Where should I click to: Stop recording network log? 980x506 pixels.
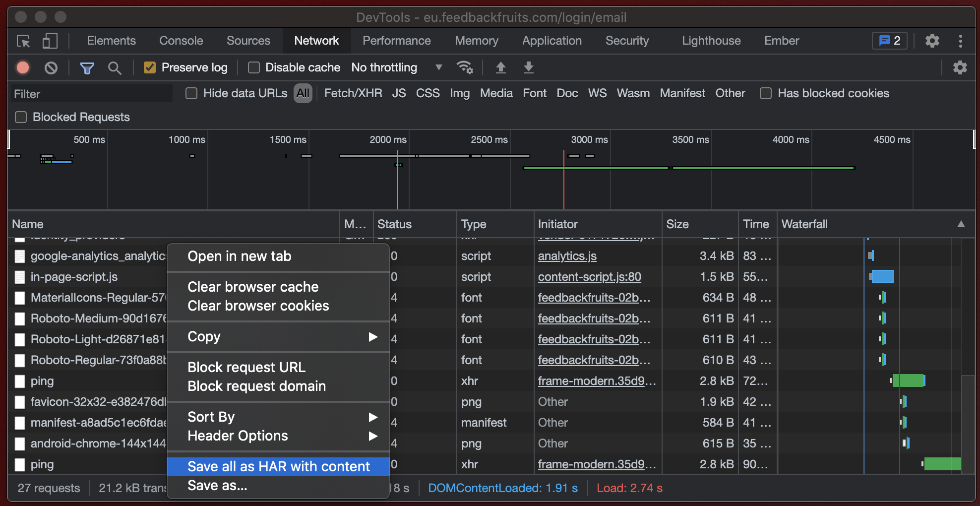tap(23, 67)
